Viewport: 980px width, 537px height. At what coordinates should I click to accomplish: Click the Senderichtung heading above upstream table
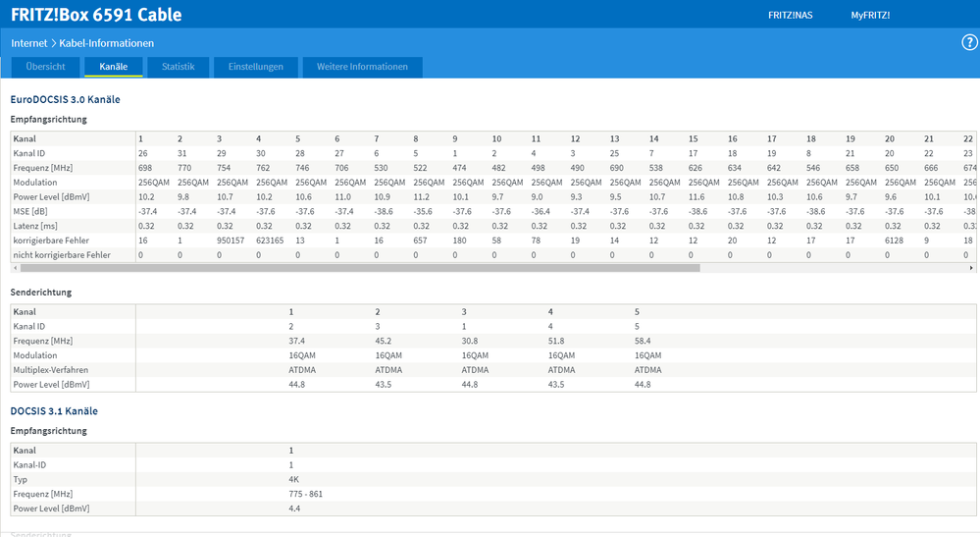tap(40, 292)
